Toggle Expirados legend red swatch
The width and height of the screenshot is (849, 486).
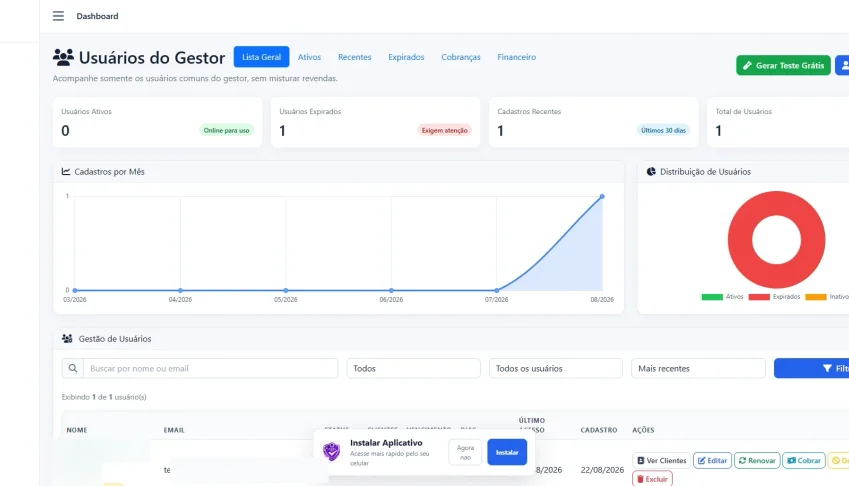[x=759, y=297]
